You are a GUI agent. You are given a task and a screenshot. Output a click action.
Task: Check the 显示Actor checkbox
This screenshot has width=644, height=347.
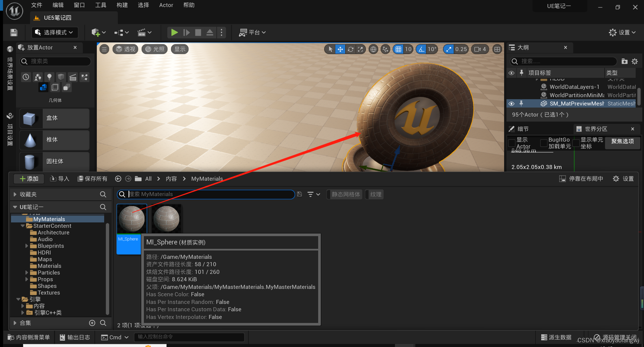[511, 143]
